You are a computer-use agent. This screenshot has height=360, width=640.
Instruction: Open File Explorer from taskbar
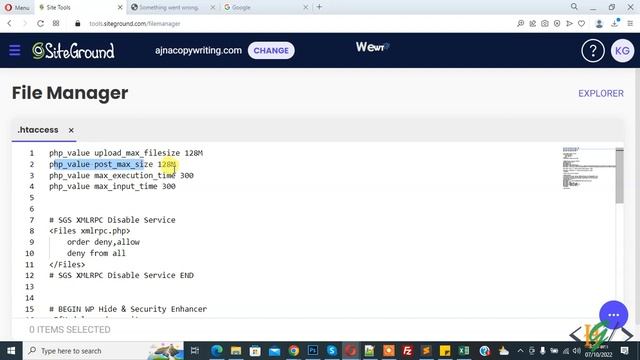[x=236, y=351]
